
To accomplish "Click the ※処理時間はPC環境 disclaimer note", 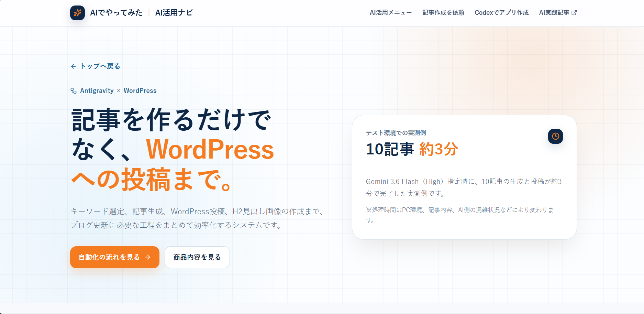I will pos(460,215).
